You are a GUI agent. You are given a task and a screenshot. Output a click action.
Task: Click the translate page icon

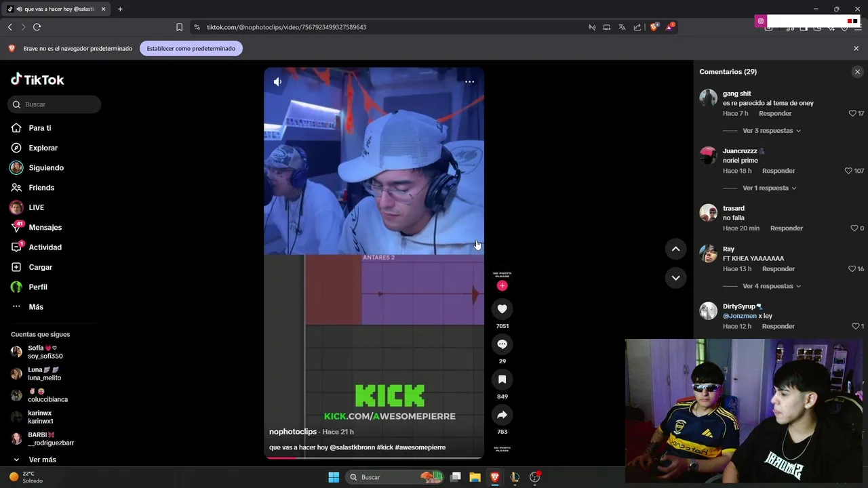coord(622,27)
